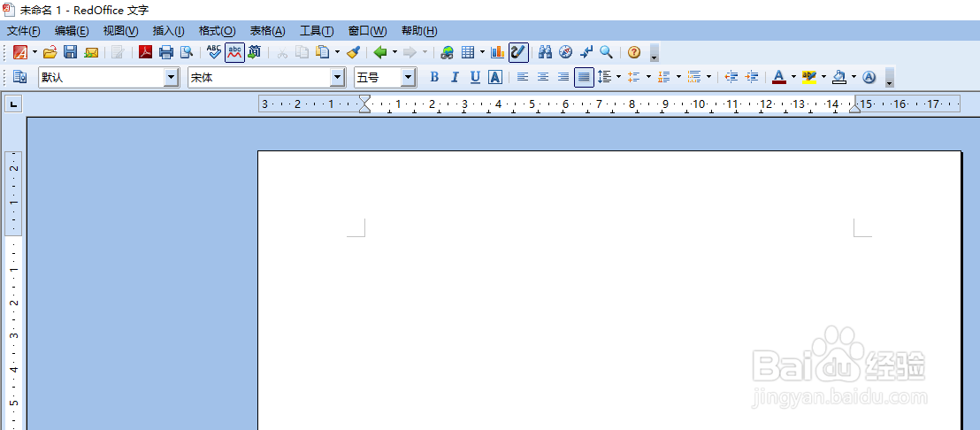Open the Styles and Formatting icon
Screen dimensions: 980x430
pos(20,77)
